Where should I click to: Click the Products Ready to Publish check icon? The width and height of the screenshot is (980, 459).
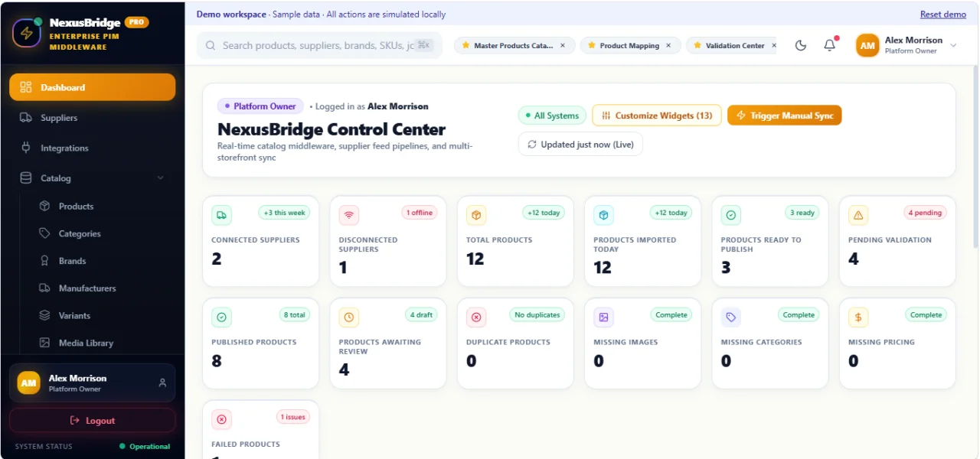pyautogui.click(x=731, y=215)
